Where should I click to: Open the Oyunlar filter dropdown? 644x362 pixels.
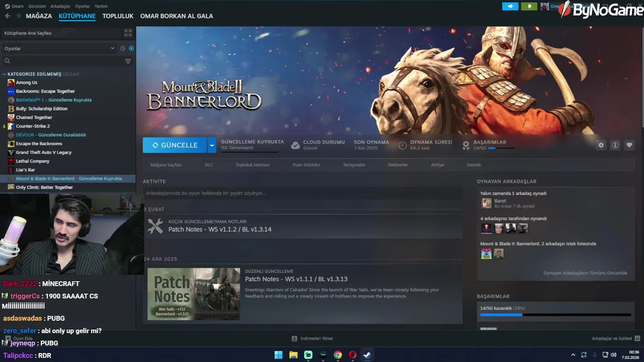[x=59, y=48]
